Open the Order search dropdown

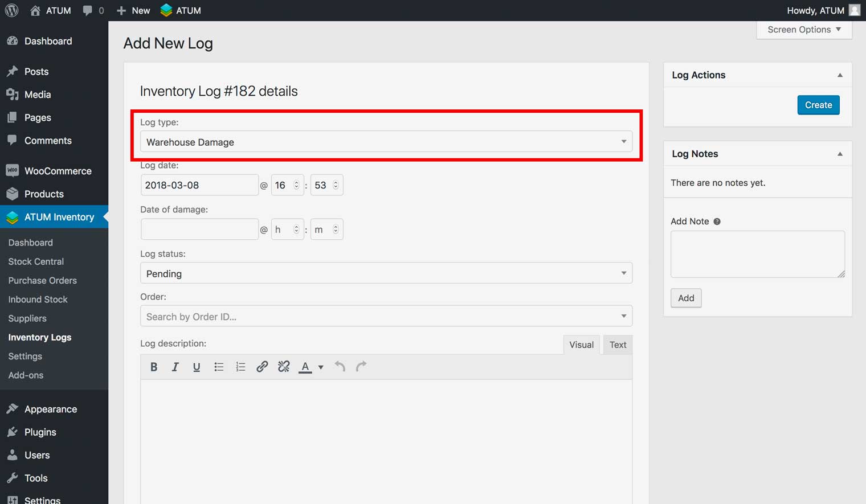pyautogui.click(x=386, y=316)
